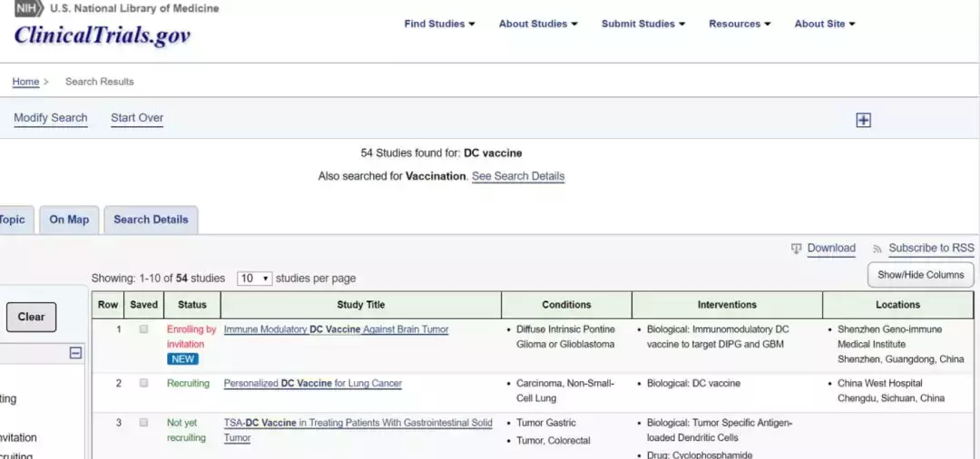Viewport: 980px width, 459px height.
Task: Collapse the filter panel minus icon
Action: 75,353
